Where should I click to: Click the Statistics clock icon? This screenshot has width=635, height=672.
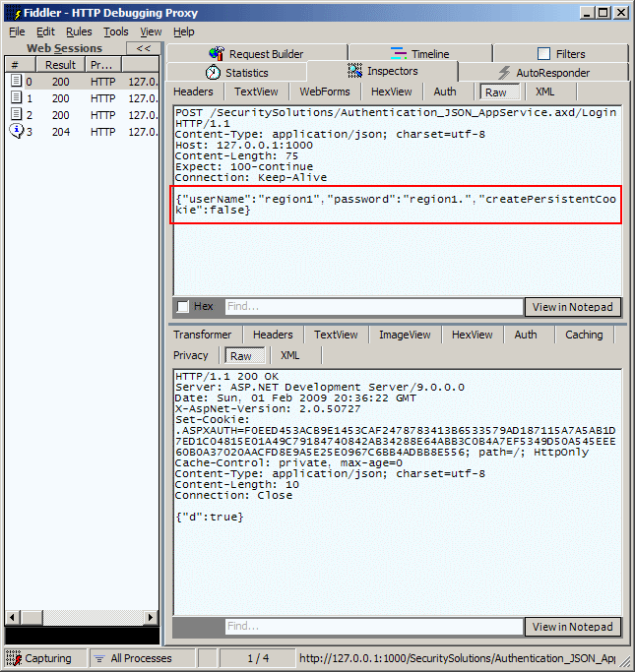pyautogui.click(x=213, y=73)
